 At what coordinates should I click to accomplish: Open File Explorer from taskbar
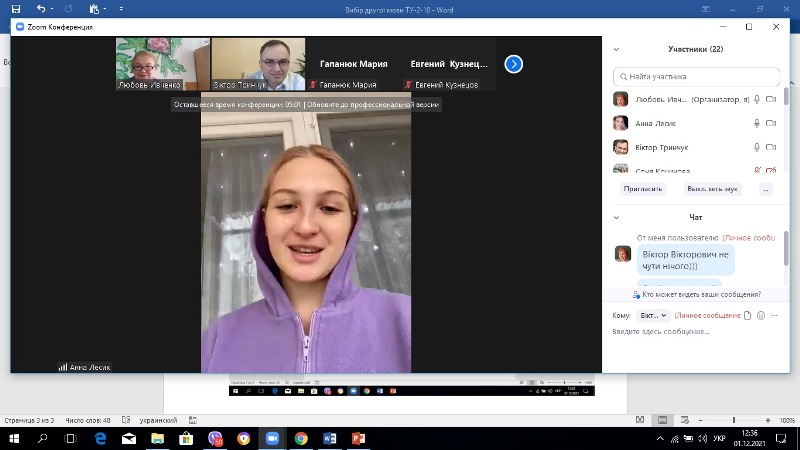tap(158, 439)
